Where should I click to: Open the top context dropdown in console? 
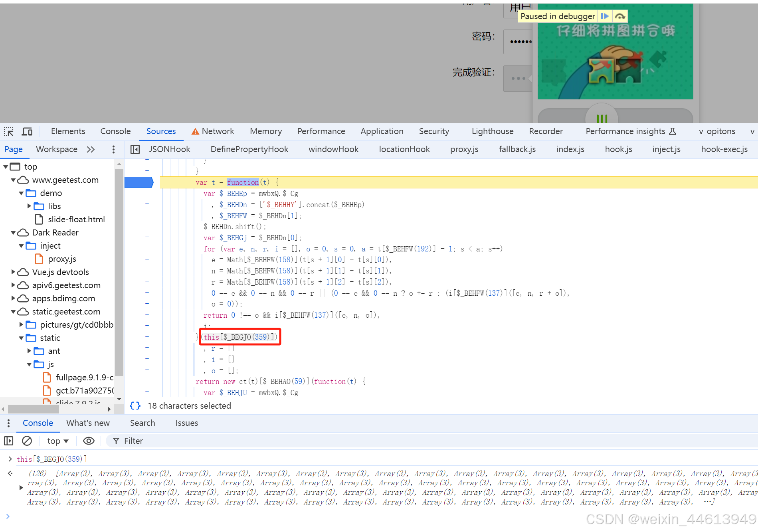click(x=58, y=441)
